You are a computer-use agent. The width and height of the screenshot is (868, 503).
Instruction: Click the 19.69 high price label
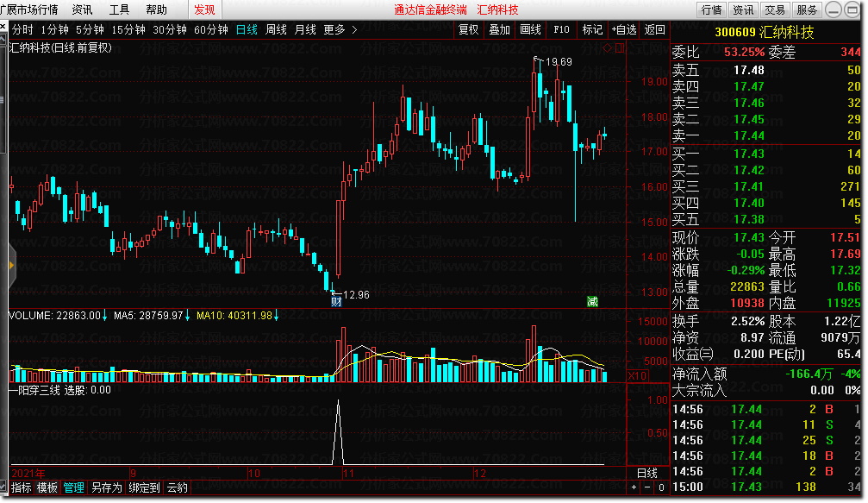coord(559,62)
